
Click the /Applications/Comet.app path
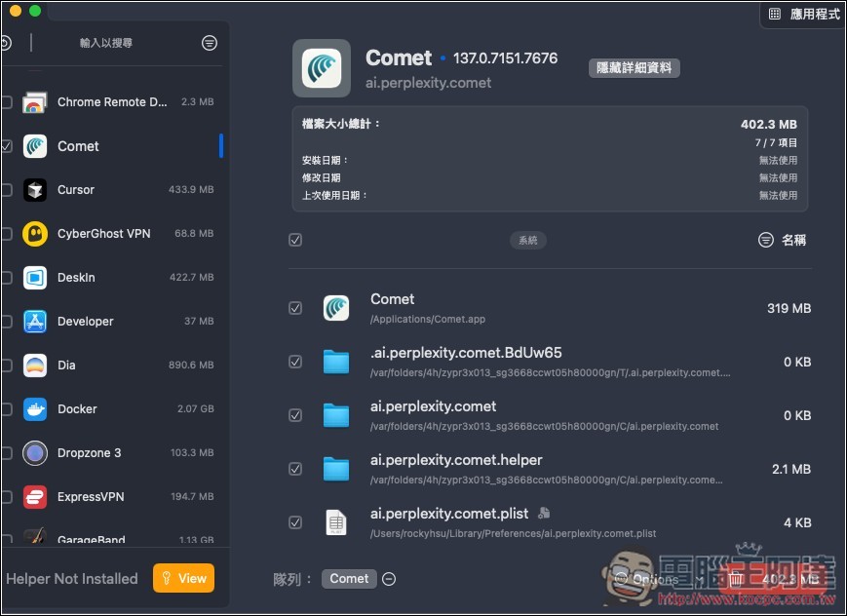pyautogui.click(x=428, y=319)
